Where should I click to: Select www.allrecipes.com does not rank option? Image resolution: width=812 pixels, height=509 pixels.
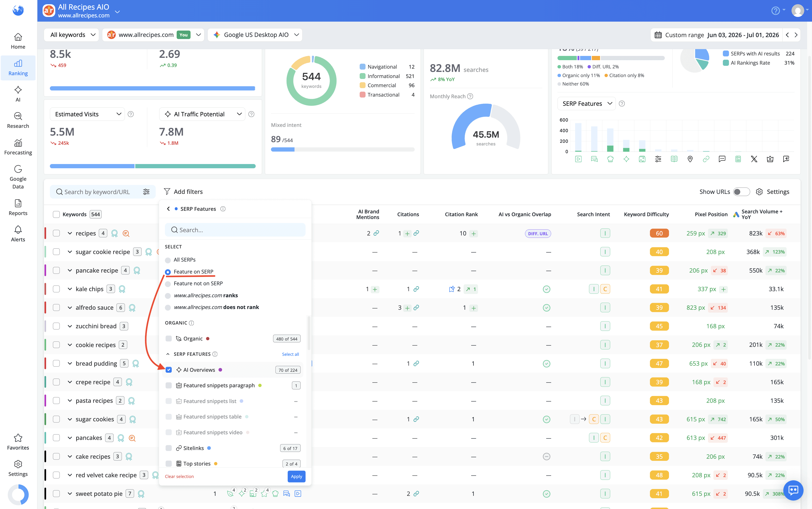tap(168, 307)
